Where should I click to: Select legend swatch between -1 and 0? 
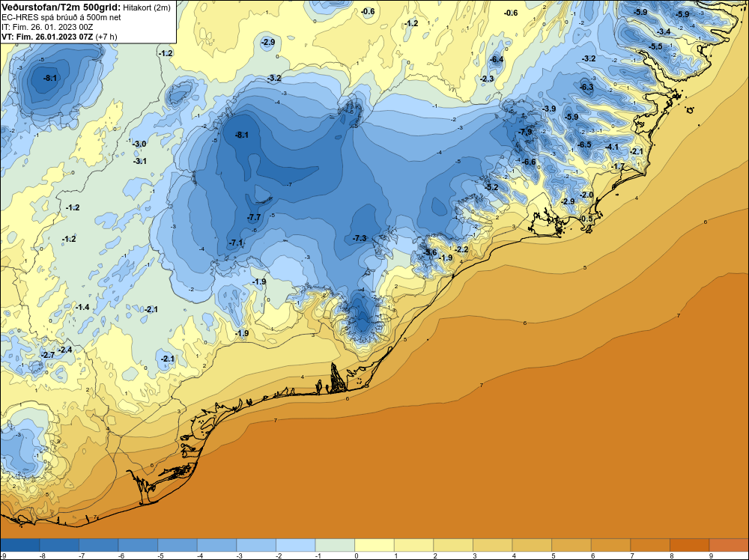[336, 545]
